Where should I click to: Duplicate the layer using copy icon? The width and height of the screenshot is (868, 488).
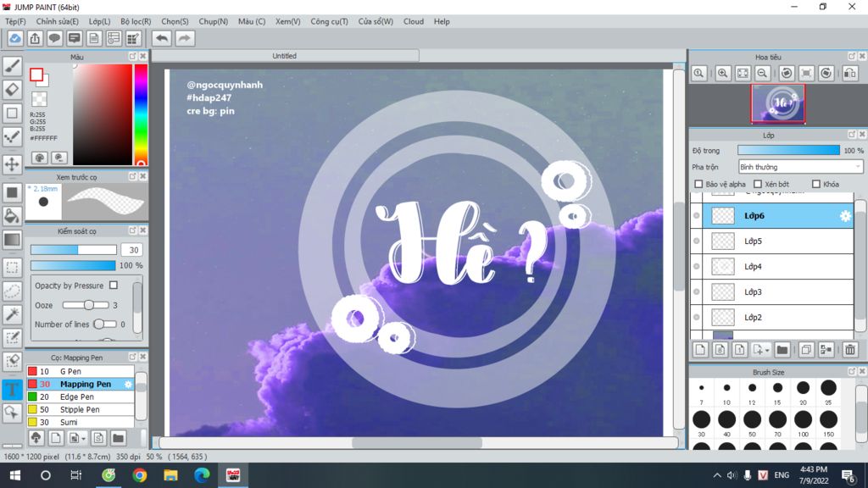pyautogui.click(x=806, y=350)
